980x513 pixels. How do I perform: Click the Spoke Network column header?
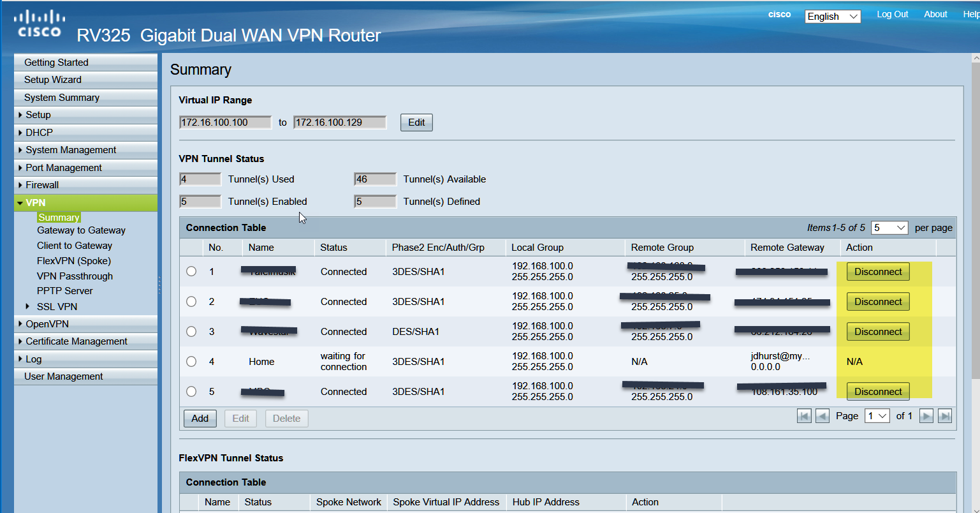pos(349,502)
